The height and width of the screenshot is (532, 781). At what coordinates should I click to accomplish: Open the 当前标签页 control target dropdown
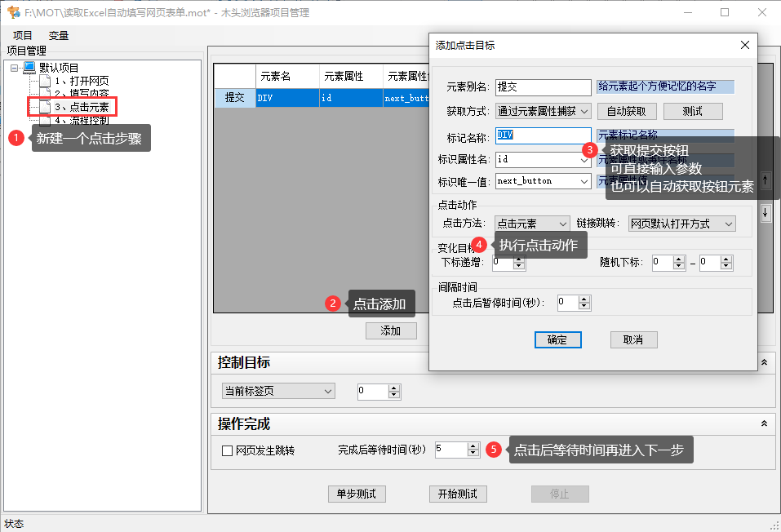tap(277, 391)
